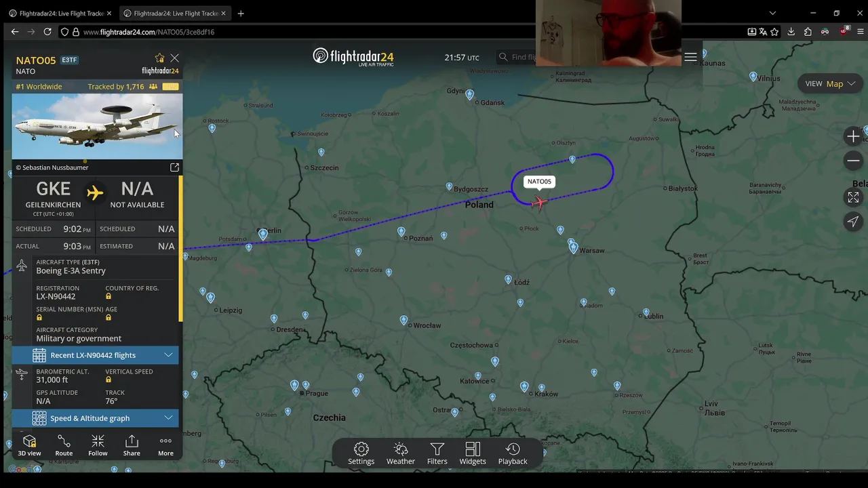Go back in browser history
Viewport: 868px width, 488px height.
coord(15,32)
